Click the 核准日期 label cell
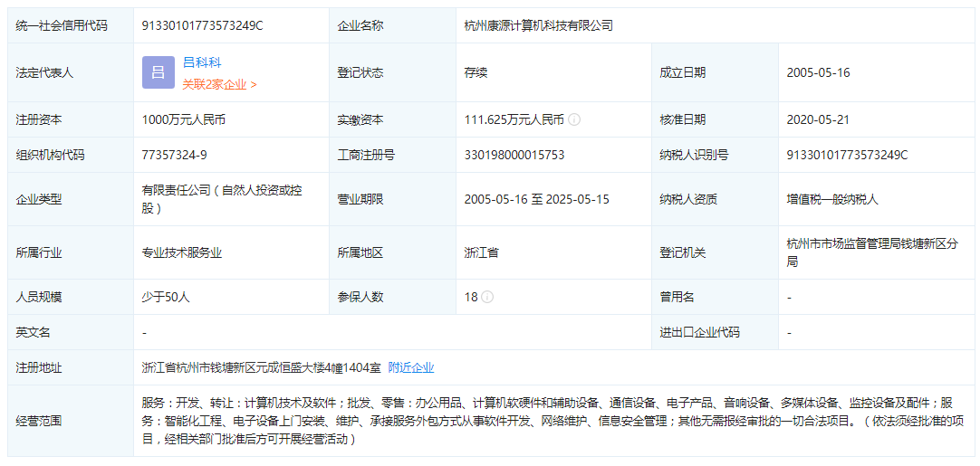Viewport: 980px width, 466px height. tap(715, 119)
